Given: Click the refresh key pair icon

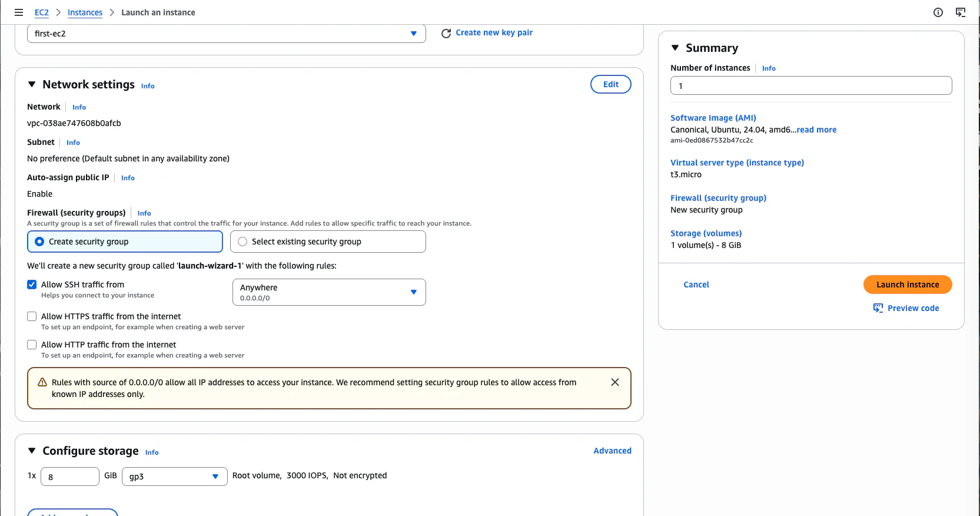Looking at the screenshot, I should [446, 33].
